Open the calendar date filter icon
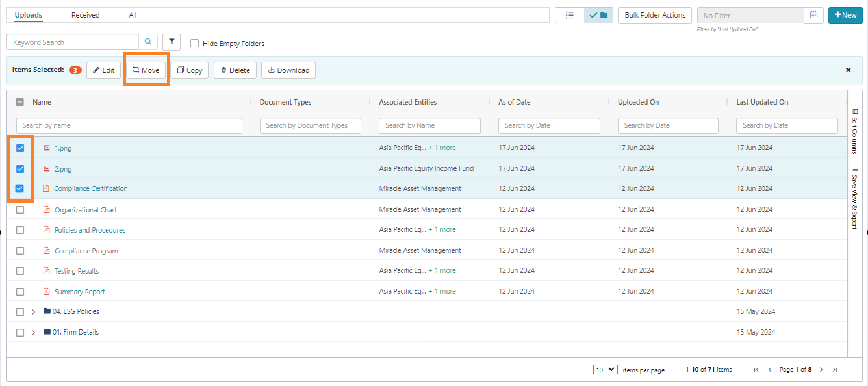This screenshot has height=386, width=868. click(x=813, y=15)
